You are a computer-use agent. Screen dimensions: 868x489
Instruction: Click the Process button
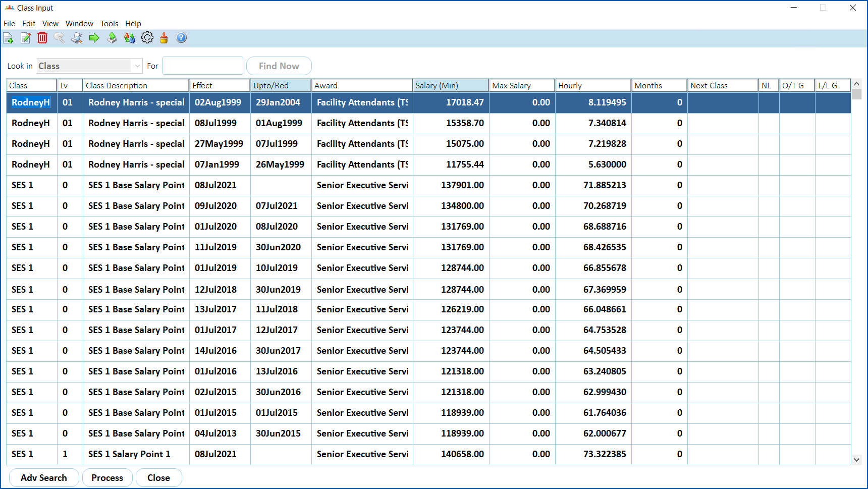[107, 478]
